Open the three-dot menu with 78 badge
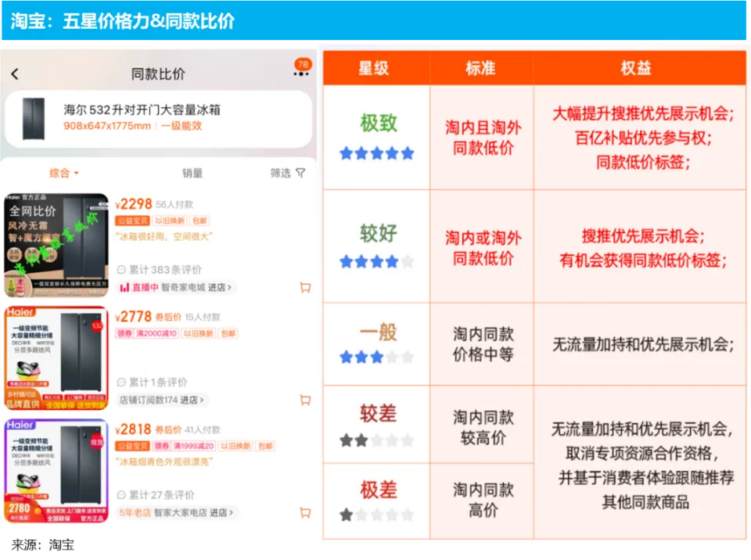Screen dimensions: 751x560 click(x=301, y=74)
